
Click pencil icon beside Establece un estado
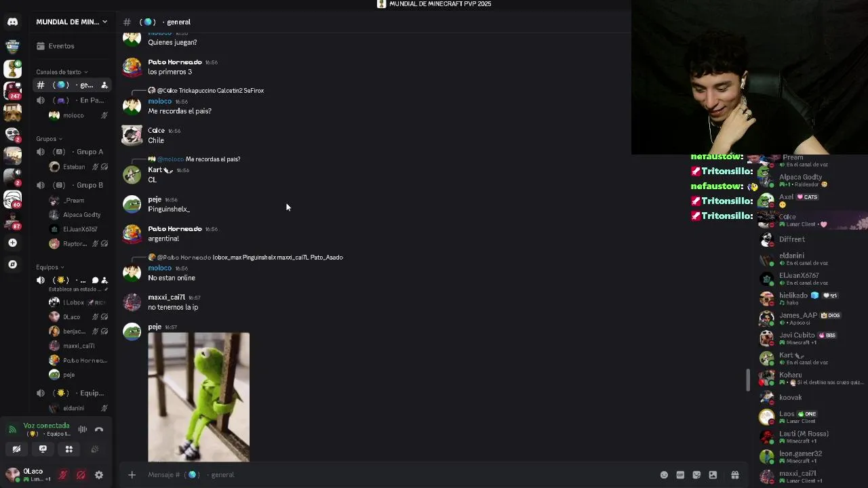coord(106,289)
